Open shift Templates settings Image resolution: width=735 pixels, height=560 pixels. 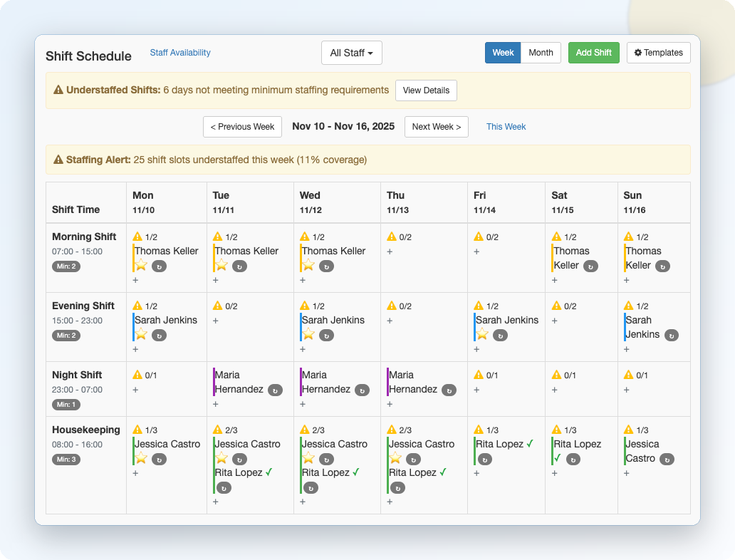659,53
